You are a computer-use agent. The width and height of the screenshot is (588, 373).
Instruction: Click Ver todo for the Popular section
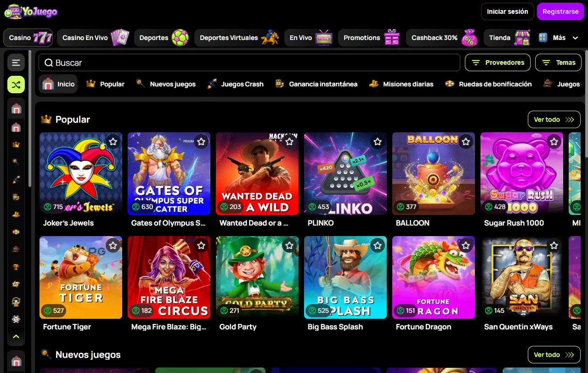(554, 119)
